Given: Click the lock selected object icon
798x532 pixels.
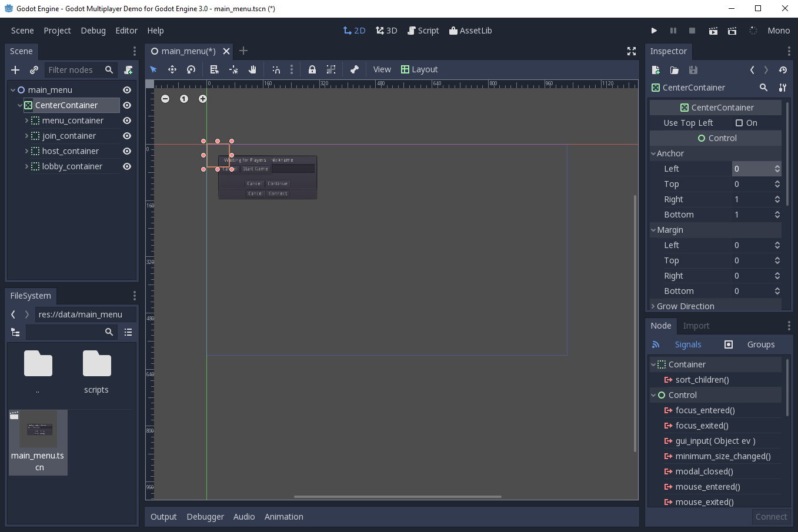Looking at the screenshot, I should (x=312, y=69).
